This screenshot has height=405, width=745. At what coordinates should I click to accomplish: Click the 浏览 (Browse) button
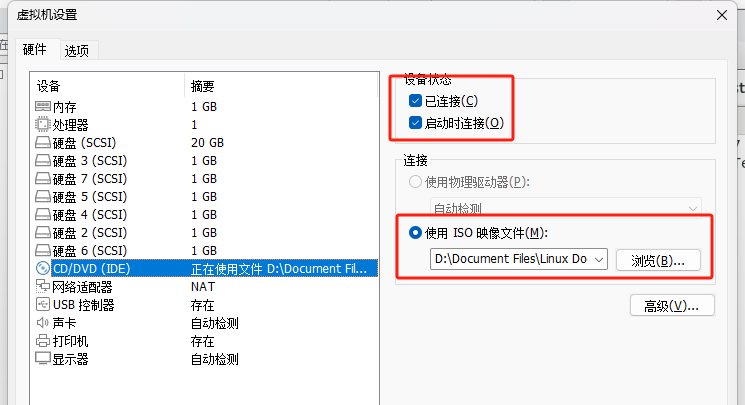pyautogui.click(x=658, y=260)
